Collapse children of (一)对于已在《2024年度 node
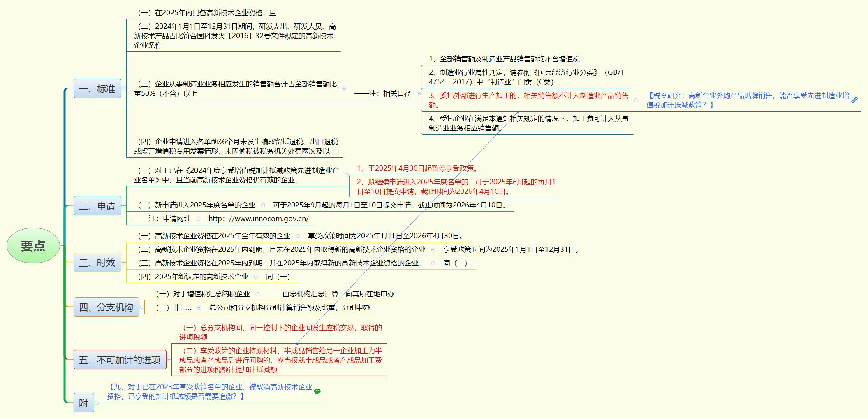This screenshot has width=868, height=419. point(347,175)
